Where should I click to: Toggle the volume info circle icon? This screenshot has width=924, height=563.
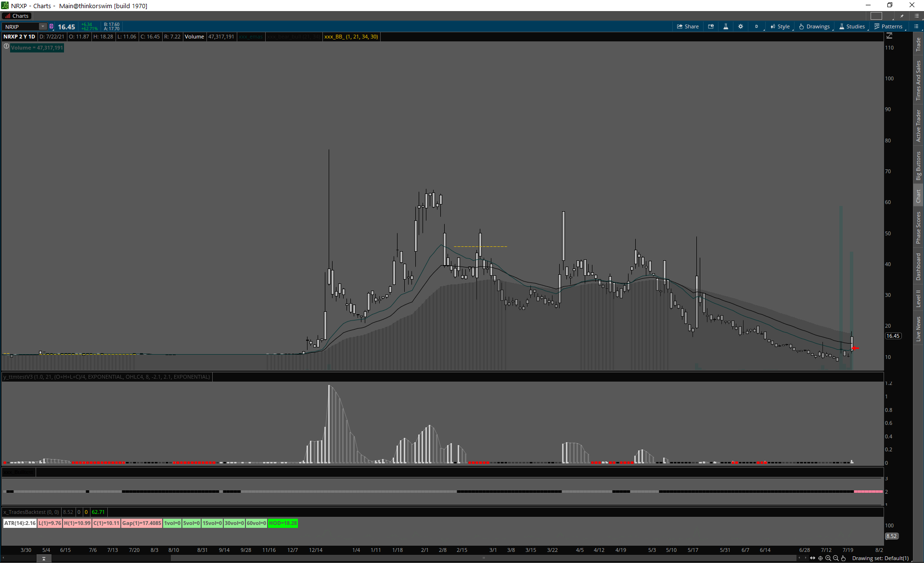(x=6, y=47)
